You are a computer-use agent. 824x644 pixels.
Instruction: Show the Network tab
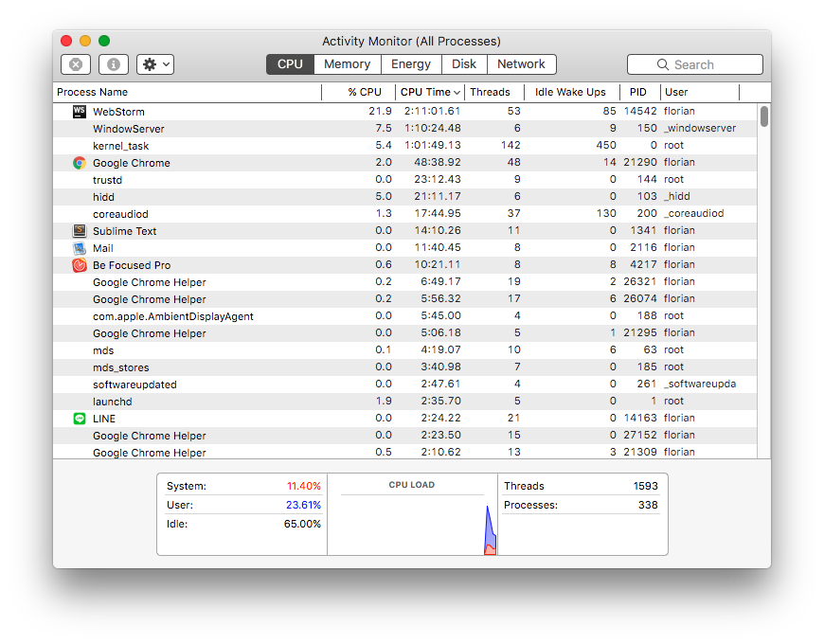(521, 64)
